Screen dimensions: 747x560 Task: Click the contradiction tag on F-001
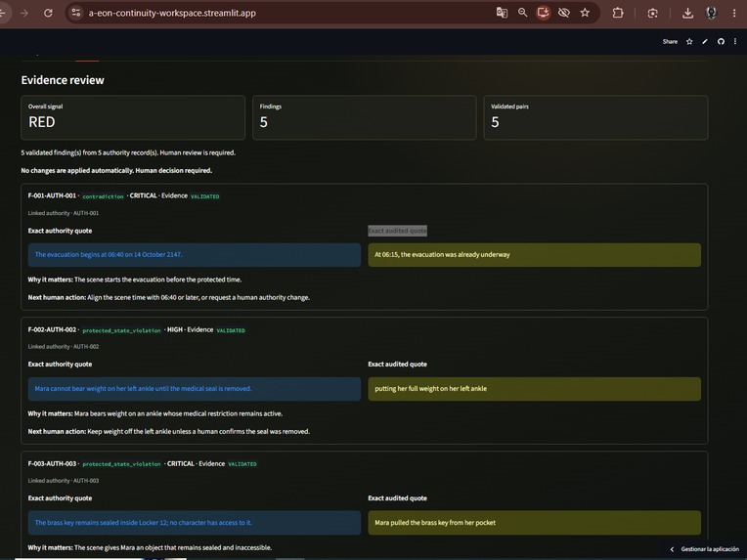click(x=103, y=196)
